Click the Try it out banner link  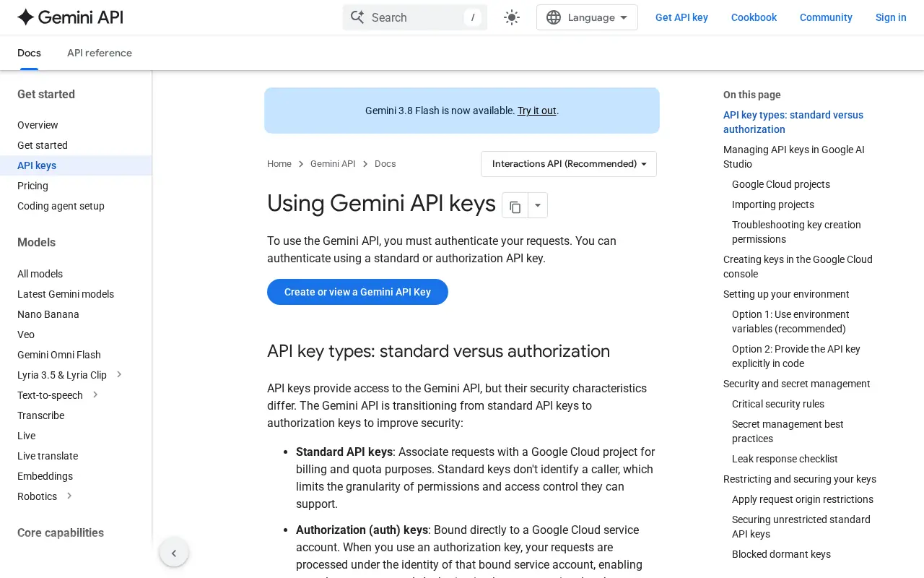(x=537, y=111)
